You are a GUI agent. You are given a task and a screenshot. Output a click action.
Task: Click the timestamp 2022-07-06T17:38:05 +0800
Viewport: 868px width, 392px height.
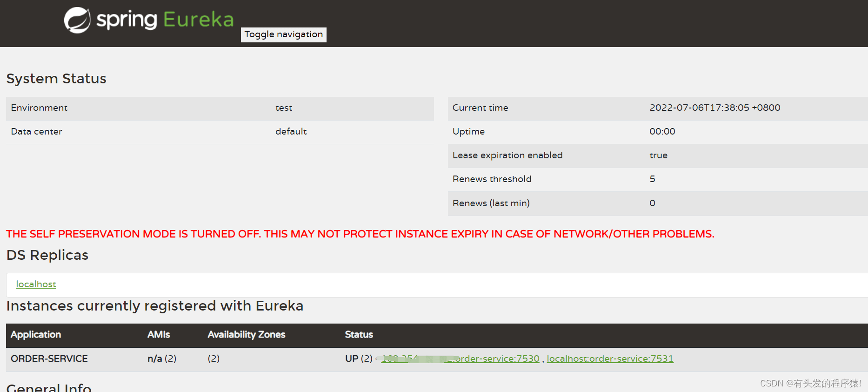tap(715, 108)
